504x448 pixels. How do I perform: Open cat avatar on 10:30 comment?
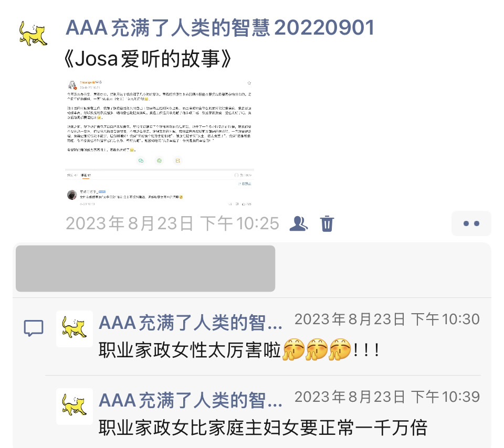tap(75, 328)
